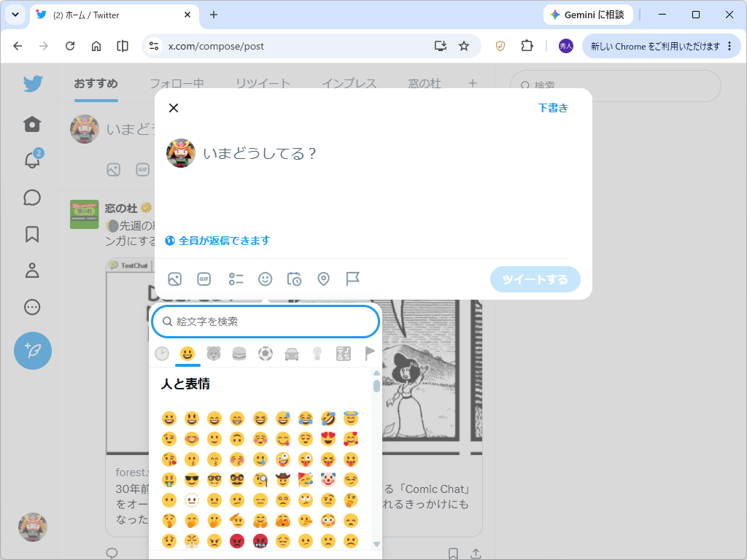Switch to the リツイート timeline tab
The width and height of the screenshot is (747, 560).
[263, 84]
